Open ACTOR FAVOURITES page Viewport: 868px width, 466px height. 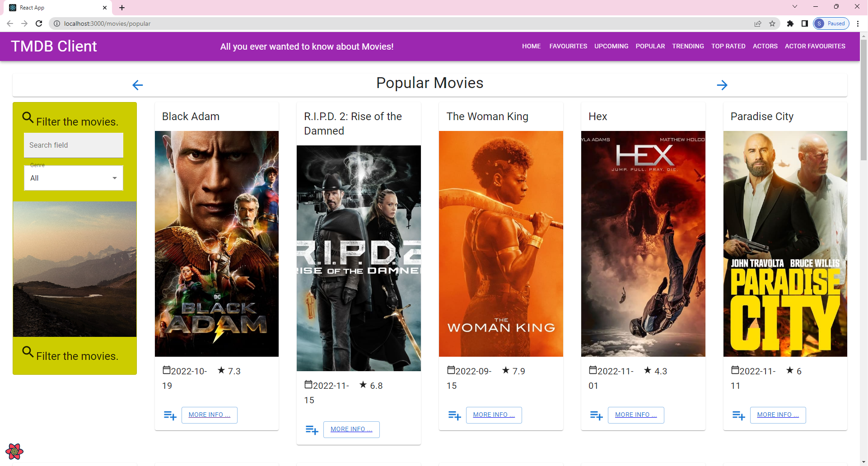tap(815, 46)
